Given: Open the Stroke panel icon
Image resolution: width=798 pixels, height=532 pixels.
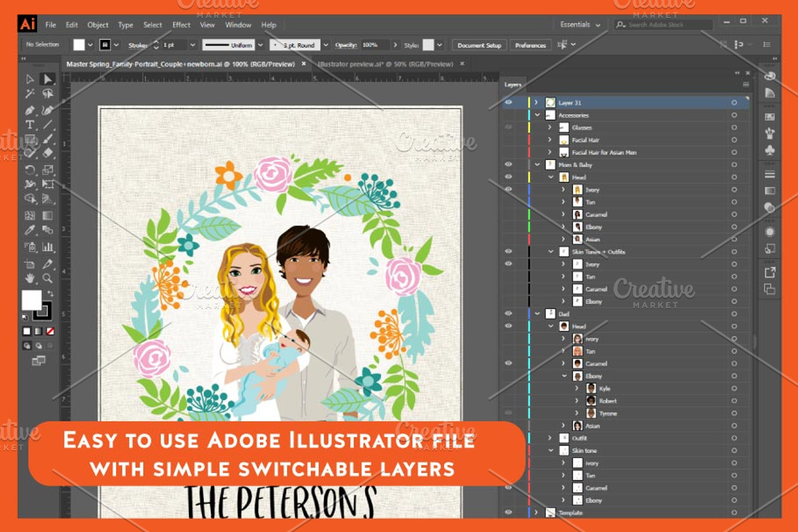Looking at the screenshot, I should pos(769,174).
